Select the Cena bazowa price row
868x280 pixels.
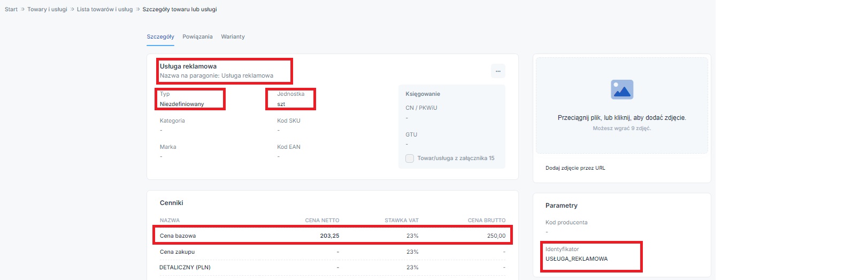[x=333, y=236]
